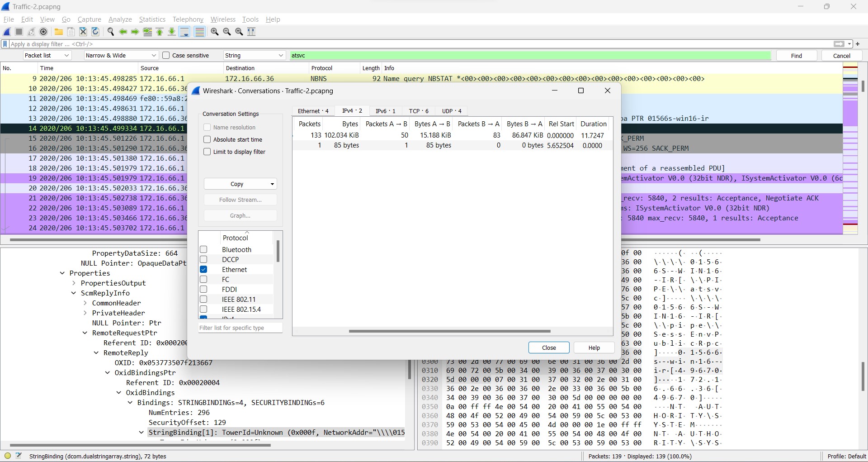Click the reload capture file icon
This screenshot has height=462, width=868.
point(95,32)
